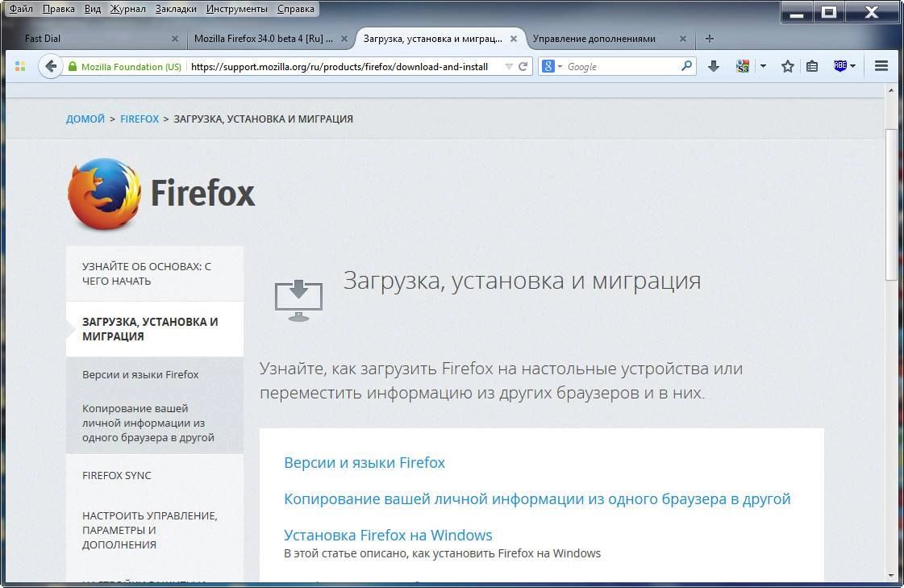The width and height of the screenshot is (904, 588).
Task: Reload the page with the refresh icon
Action: point(523,67)
